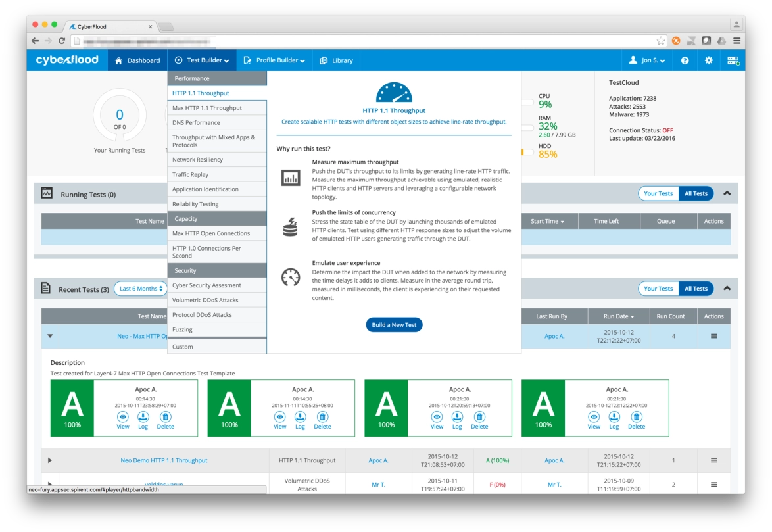Click the server status icon in header
Viewport: 772px width, 532px height.
point(733,60)
